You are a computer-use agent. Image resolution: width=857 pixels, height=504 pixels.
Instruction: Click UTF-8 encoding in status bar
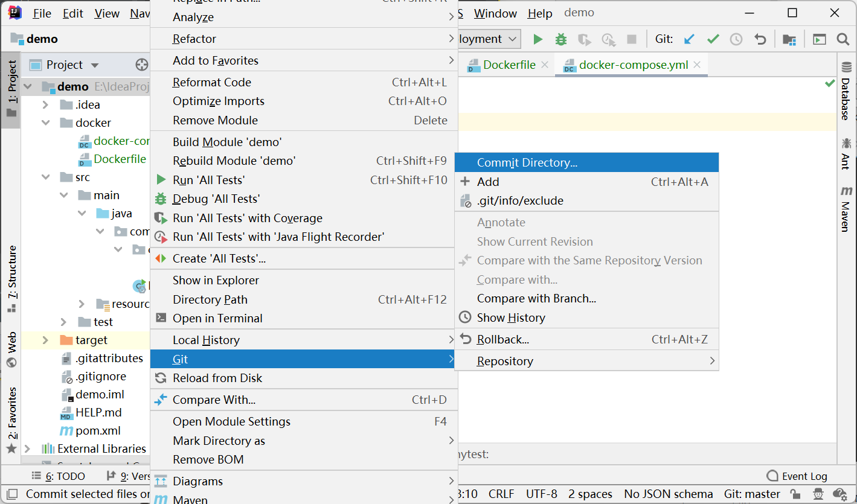coord(541,494)
